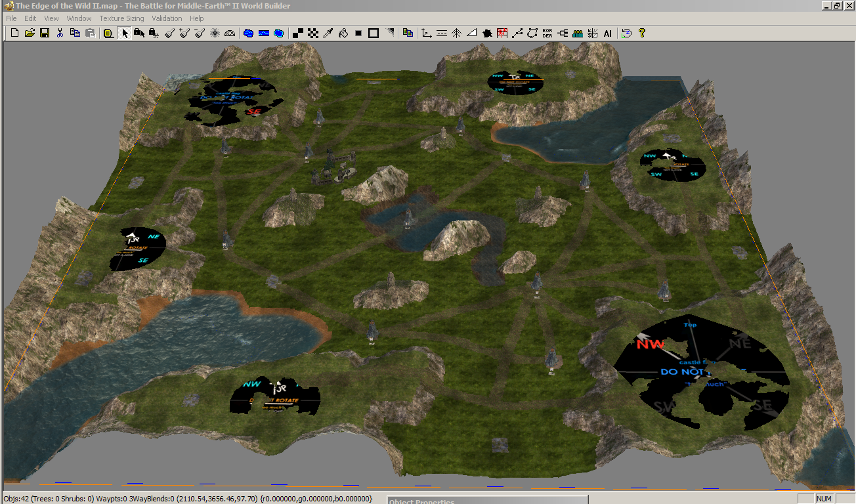Image resolution: width=856 pixels, height=504 pixels.
Task: Select the connected-nodes path tool
Action: pyautogui.click(x=517, y=33)
